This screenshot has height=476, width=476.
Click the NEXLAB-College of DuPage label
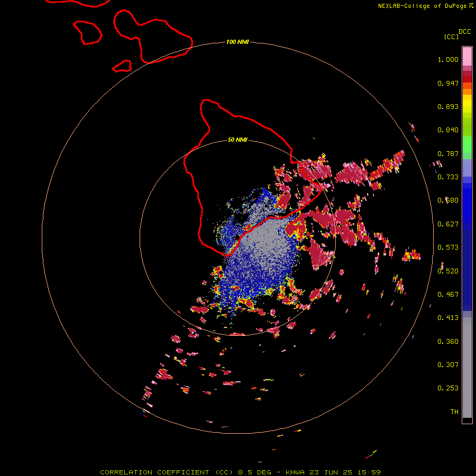pyautogui.click(x=422, y=6)
